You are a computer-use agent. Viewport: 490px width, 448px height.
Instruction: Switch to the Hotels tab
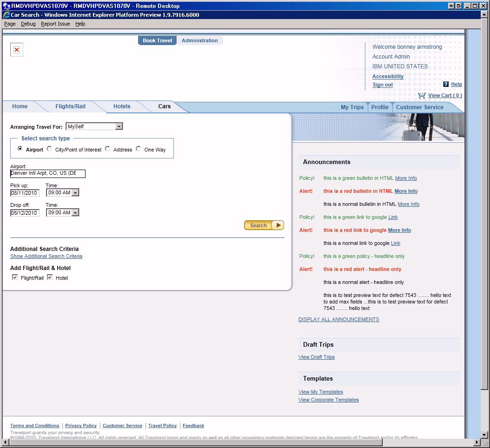[x=122, y=106]
